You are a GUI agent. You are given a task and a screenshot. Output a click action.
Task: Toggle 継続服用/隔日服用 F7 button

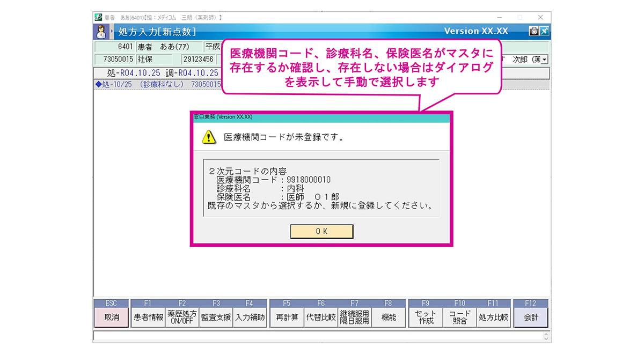pyautogui.click(x=354, y=318)
